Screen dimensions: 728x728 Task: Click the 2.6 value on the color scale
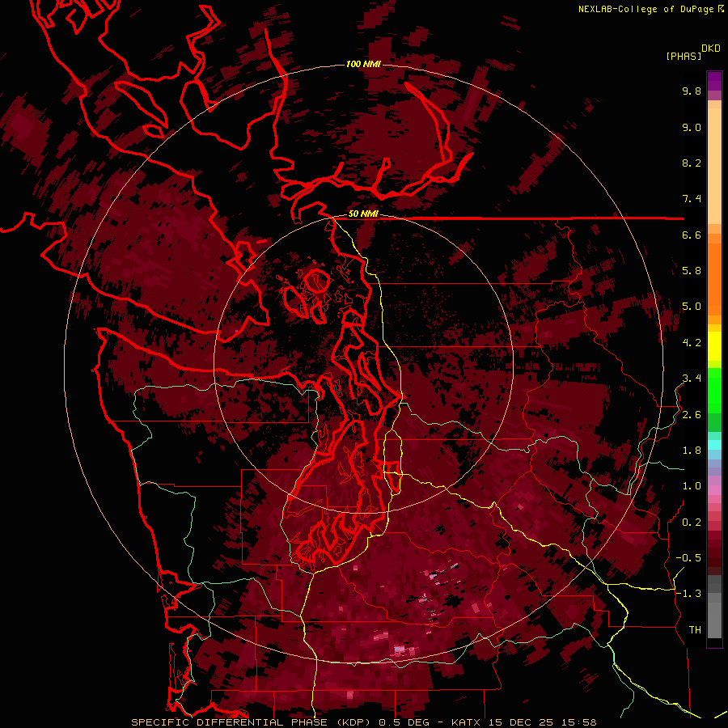(692, 415)
